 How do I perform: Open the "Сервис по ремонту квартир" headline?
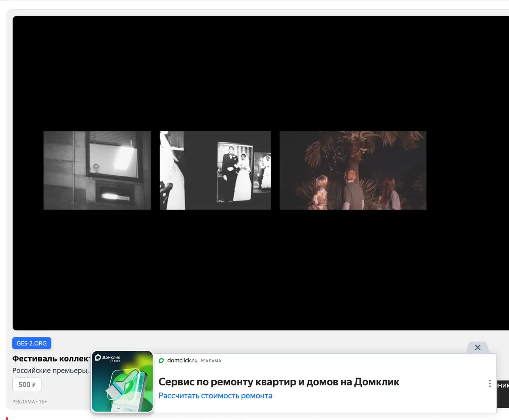pyautogui.click(x=279, y=382)
